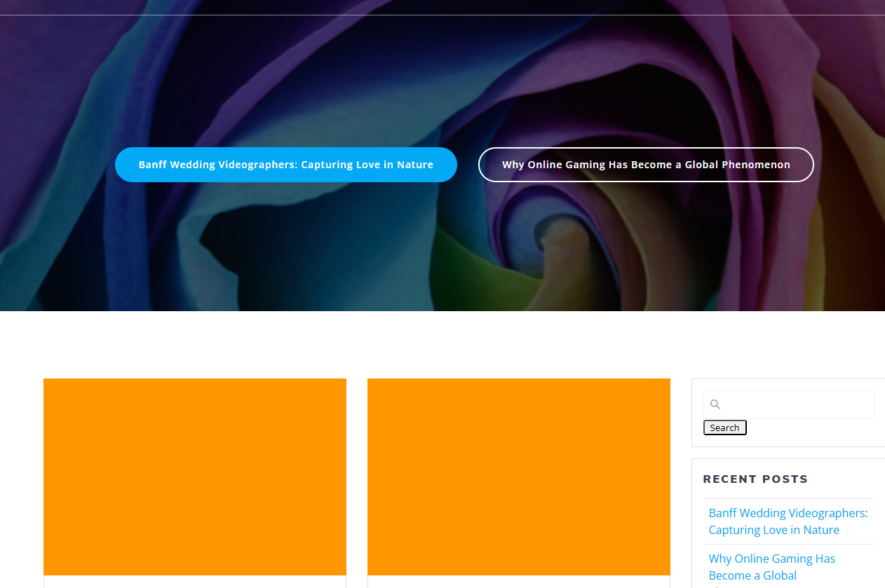885x588 pixels.
Task: Click the blue Banff Wedding Videographers hero button
Action: pos(286,165)
